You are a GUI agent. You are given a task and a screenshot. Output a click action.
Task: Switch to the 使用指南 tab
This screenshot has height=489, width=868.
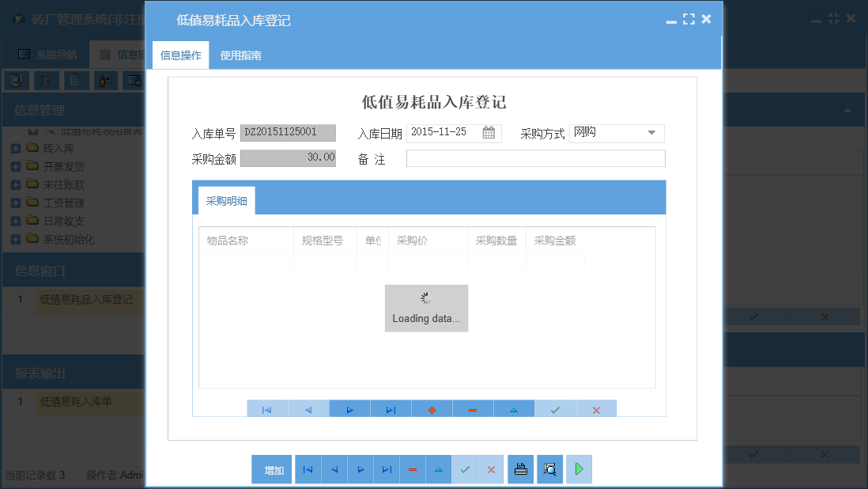(240, 56)
